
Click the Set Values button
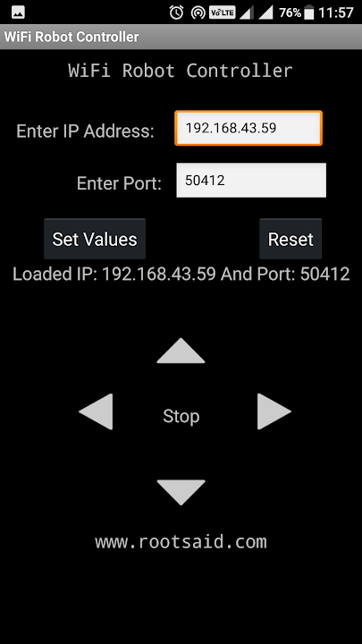95,239
